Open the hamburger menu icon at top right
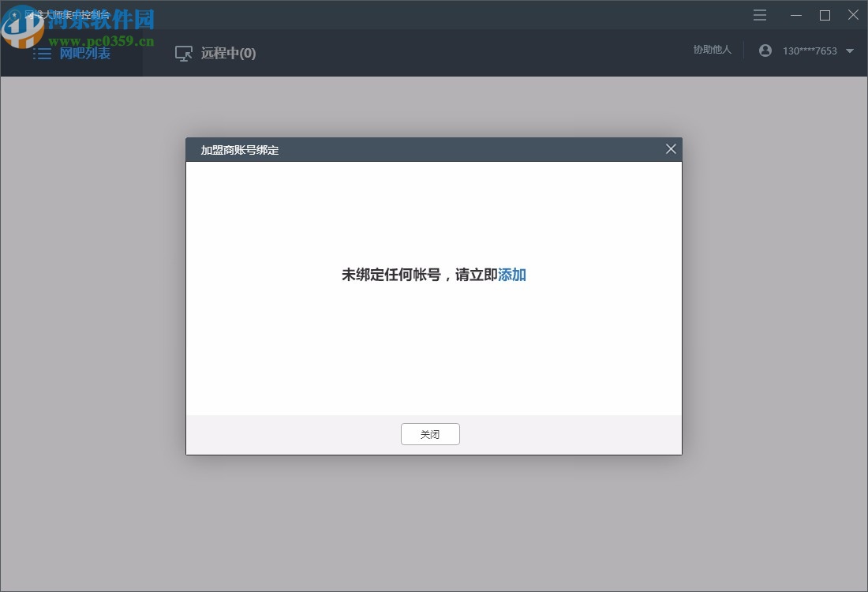The width and height of the screenshot is (868, 592). coord(759,15)
